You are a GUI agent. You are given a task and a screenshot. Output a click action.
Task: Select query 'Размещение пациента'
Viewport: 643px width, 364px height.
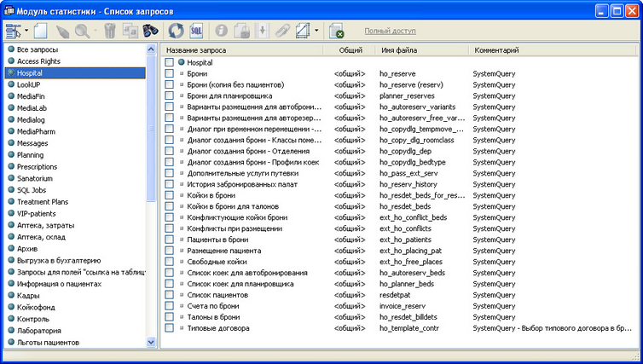pyautogui.click(x=224, y=251)
